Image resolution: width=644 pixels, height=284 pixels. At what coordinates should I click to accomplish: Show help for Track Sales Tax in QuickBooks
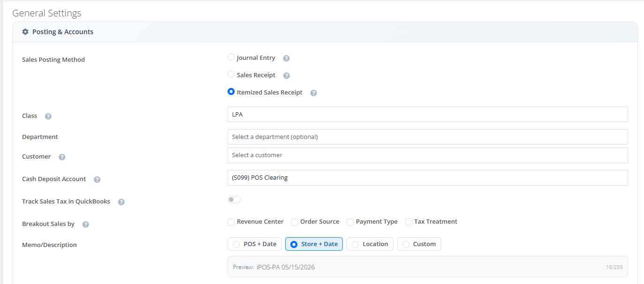[121, 202]
